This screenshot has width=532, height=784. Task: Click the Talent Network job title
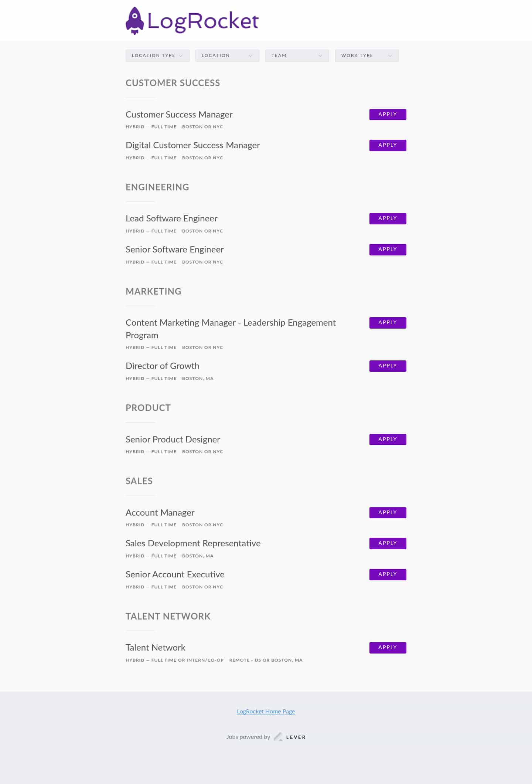pos(155,648)
